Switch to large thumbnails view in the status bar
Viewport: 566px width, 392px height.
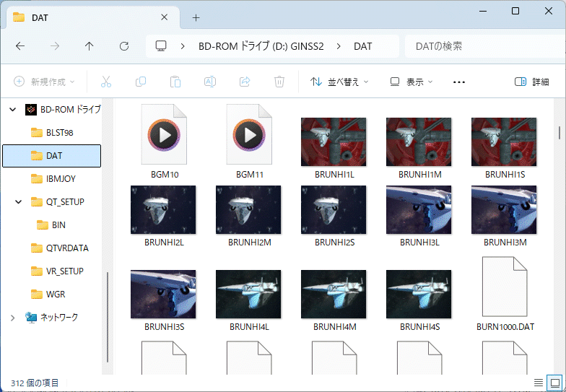click(554, 383)
